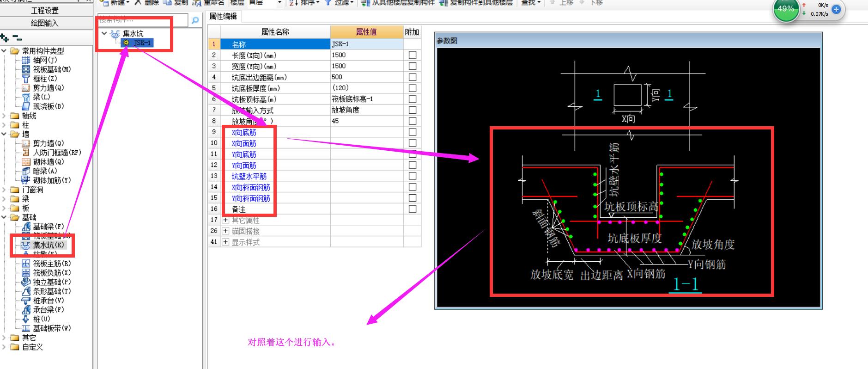Expand the 显示样式 property group
Viewport: 868px width, 369px height.
click(225, 242)
